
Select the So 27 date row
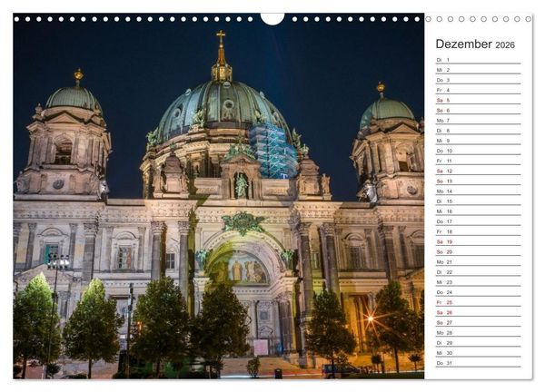479,322
